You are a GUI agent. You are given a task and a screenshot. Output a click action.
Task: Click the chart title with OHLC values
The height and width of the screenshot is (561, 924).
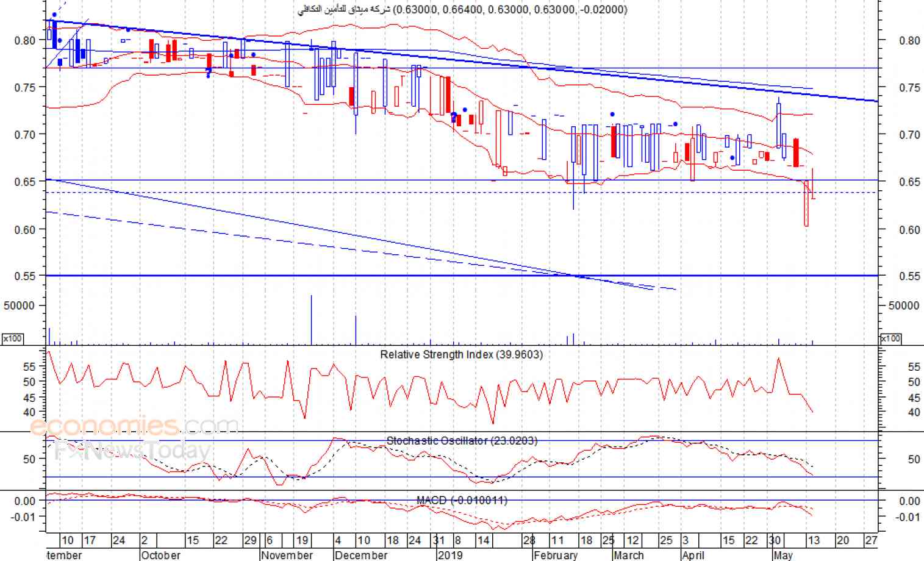point(462,9)
